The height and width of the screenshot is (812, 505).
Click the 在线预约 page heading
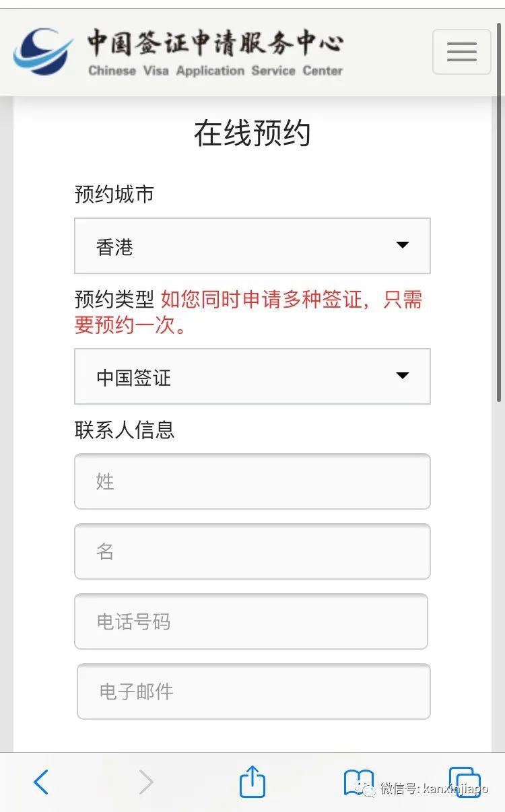pos(252,133)
